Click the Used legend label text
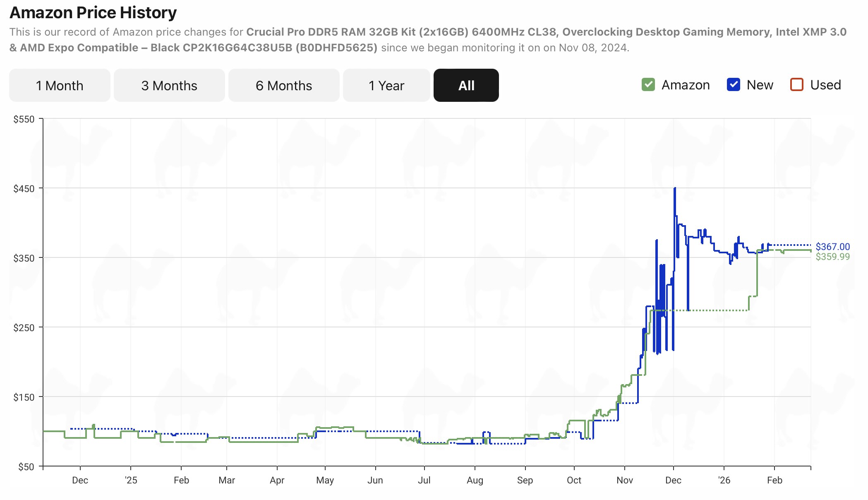 tap(825, 85)
